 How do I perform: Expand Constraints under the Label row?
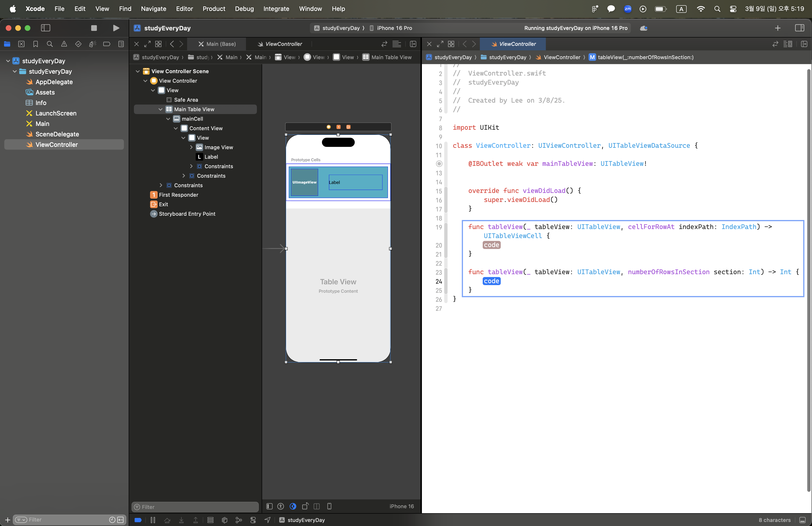point(191,166)
